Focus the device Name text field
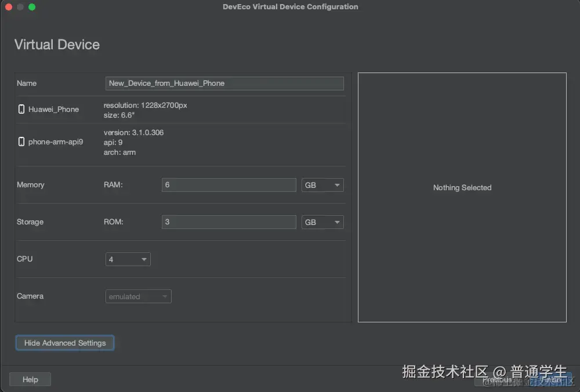 (224, 83)
